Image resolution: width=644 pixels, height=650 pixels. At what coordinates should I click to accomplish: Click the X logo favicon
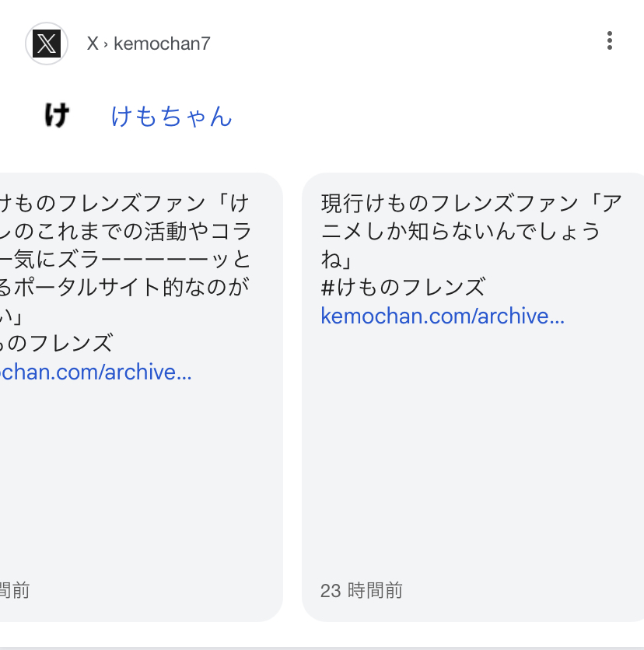[x=47, y=44]
